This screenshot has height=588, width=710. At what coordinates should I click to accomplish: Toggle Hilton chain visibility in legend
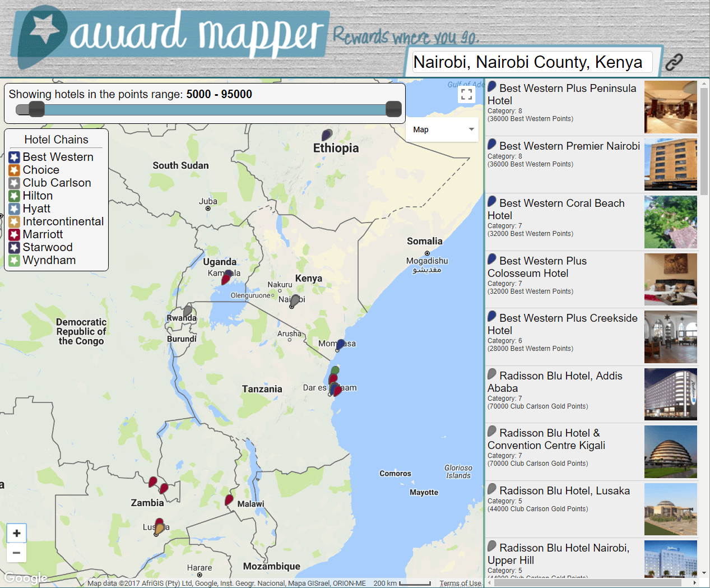point(15,196)
